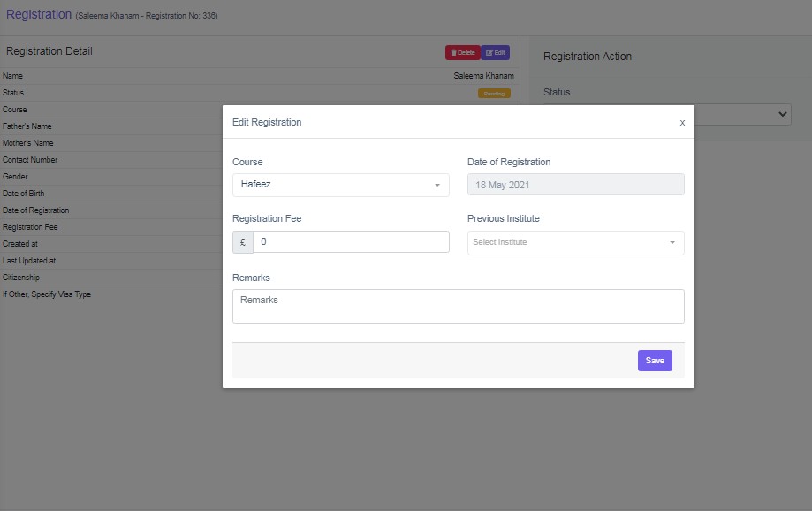Click the Date of Birth row label
This screenshot has width=812, height=511.
tap(23, 194)
